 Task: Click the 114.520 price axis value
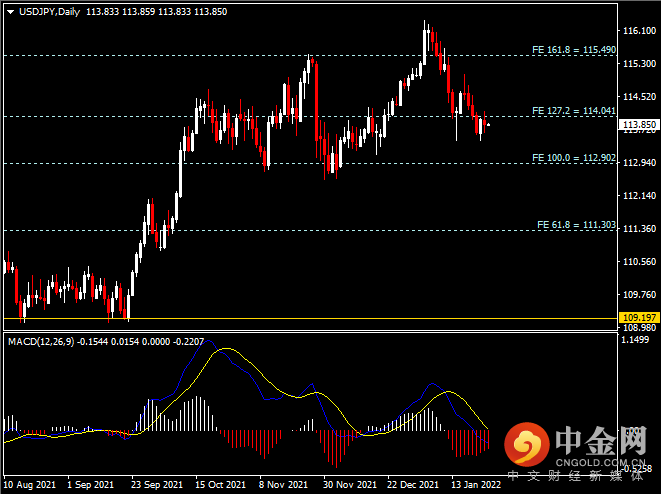[x=640, y=97]
